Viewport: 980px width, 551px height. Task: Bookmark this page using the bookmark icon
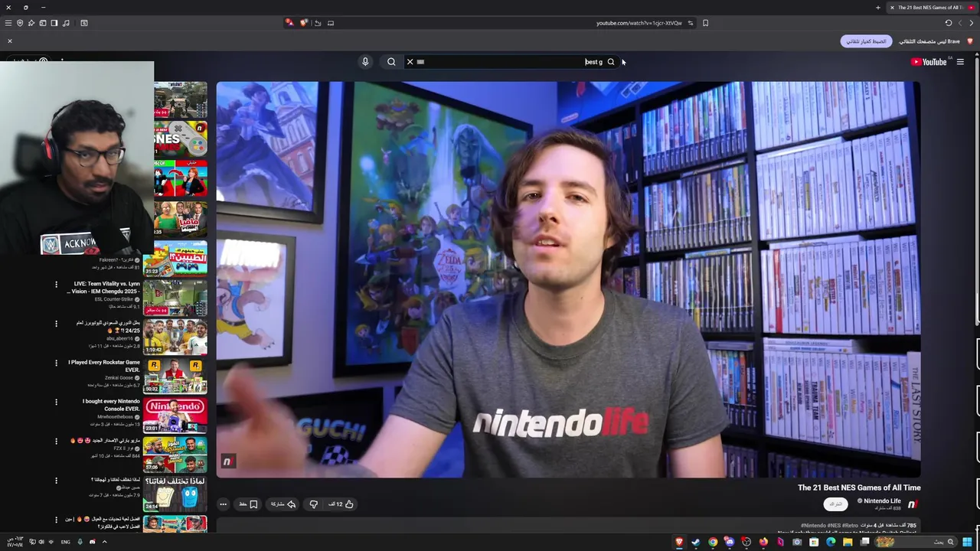pos(705,23)
